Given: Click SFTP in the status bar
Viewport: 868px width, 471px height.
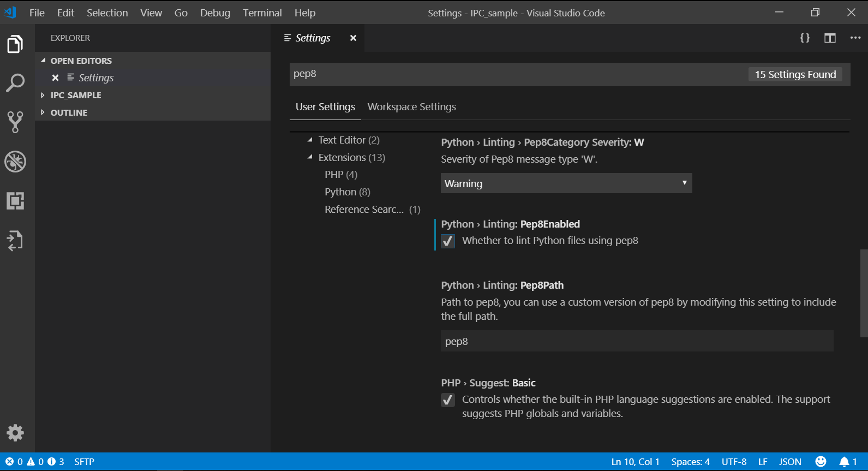Looking at the screenshot, I should click(84, 462).
